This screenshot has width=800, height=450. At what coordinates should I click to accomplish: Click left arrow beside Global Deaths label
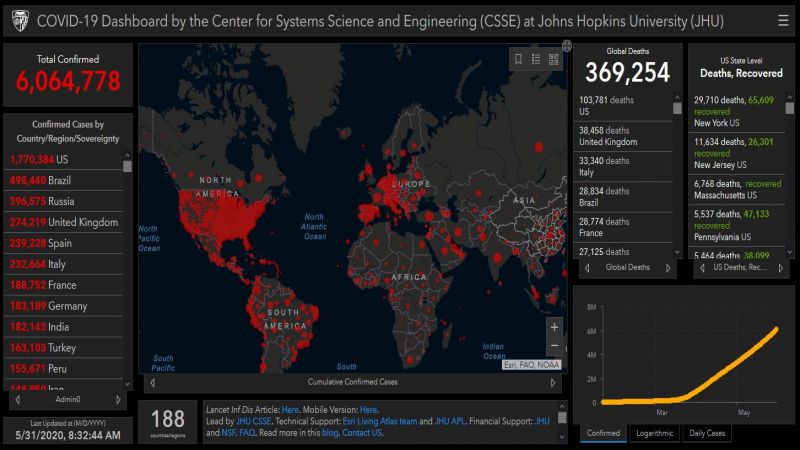[x=587, y=267]
